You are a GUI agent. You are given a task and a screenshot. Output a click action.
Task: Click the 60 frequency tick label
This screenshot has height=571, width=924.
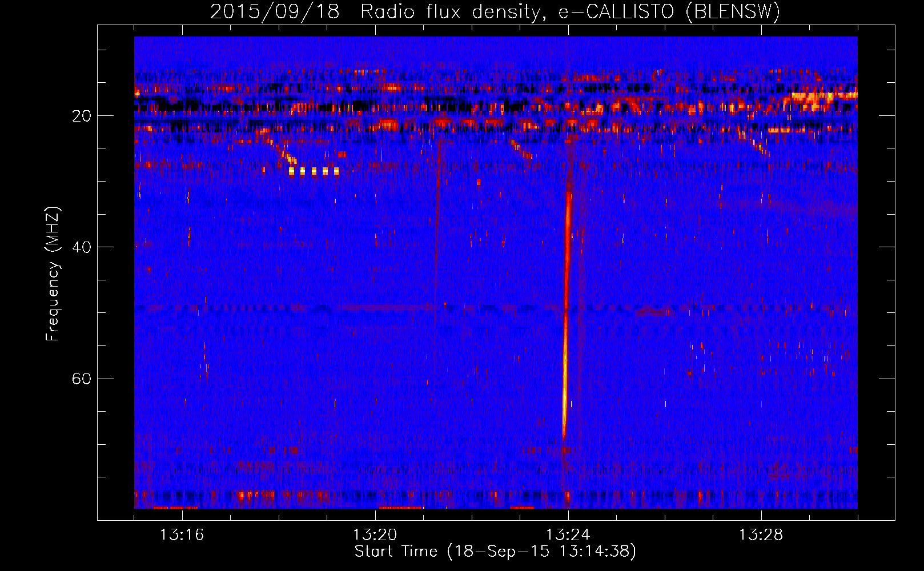tap(82, 379)
